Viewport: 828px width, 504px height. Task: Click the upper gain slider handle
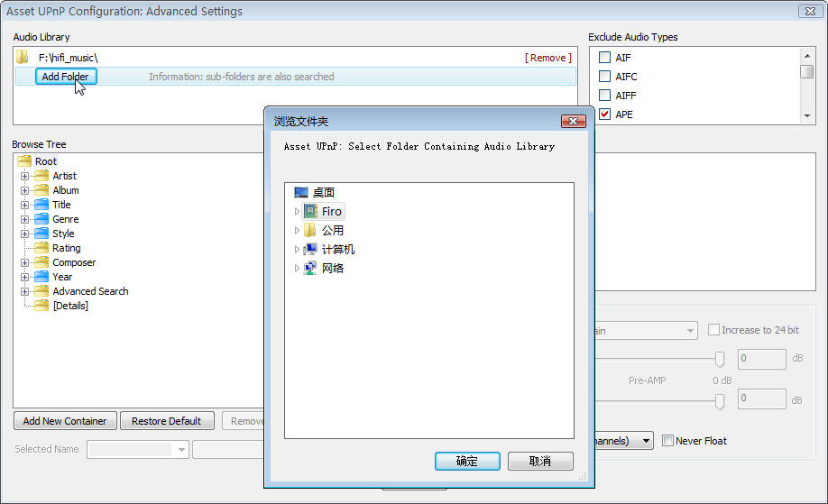pos(719,359)
